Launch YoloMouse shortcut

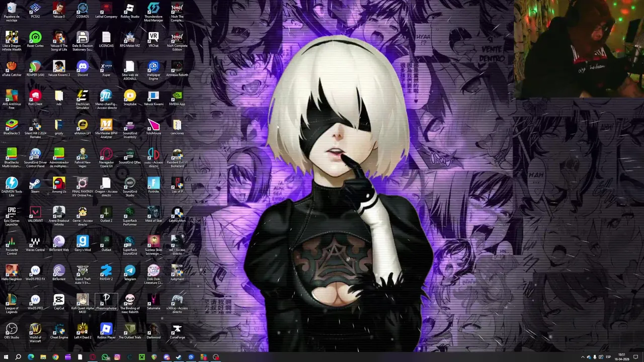click(153, 127)
